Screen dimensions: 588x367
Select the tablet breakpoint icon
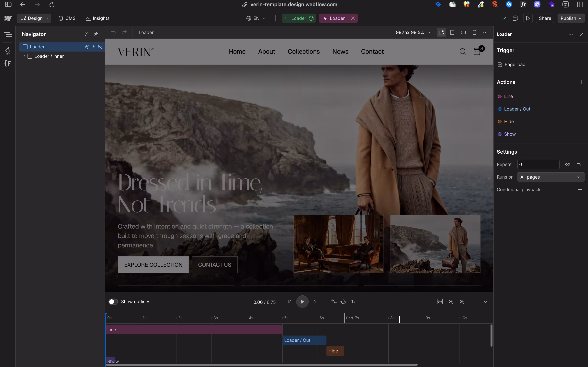[x=452, y=32]
